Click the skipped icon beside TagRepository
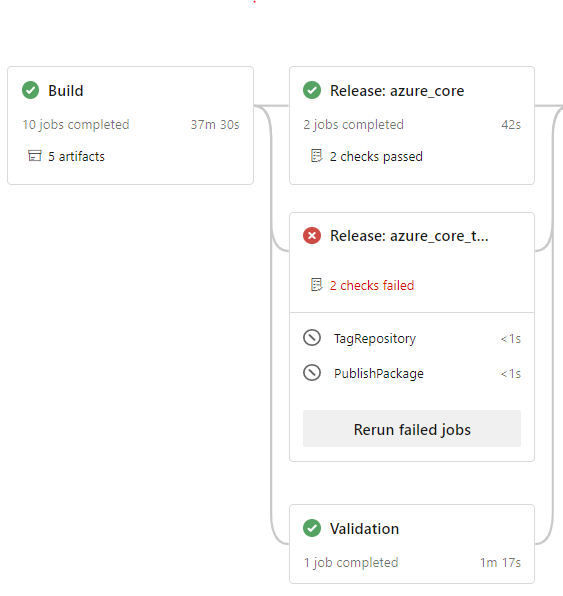This screenshot has height=596, width=563. [312, 338]
